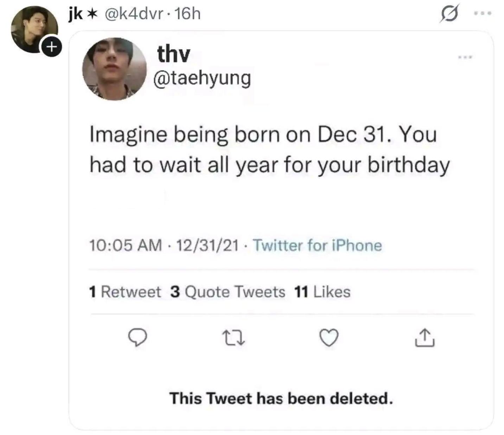Screen dimensions: 504x435
Task: Click the @k4dvr handle
Action: coord(134,14)
